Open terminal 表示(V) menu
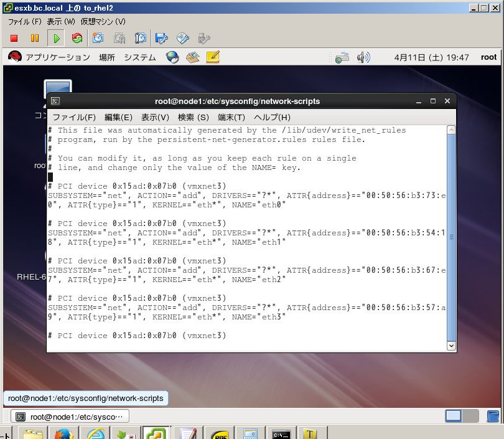This screenshot has width=504, height=439. pyautogui.click(x=155, y=118)
